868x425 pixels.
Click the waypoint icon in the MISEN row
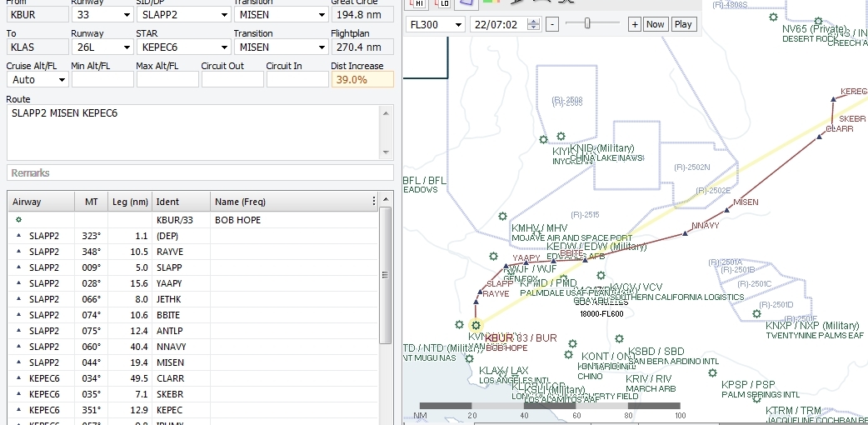[19, 362]
